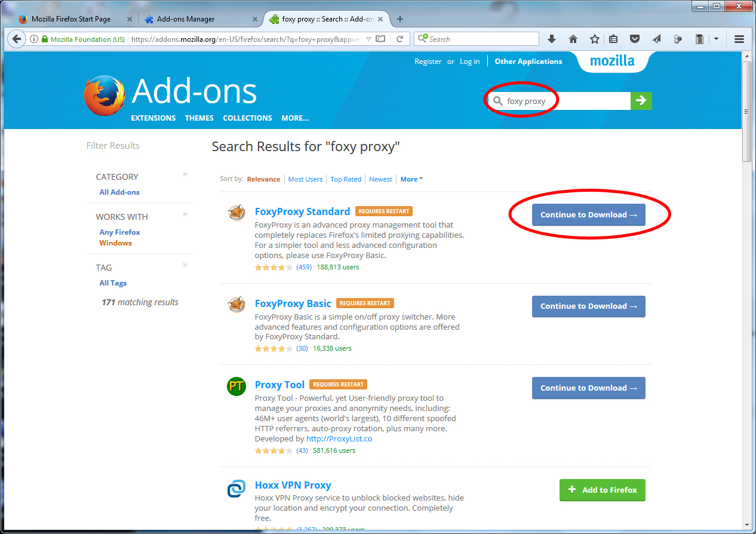The height and width of the screenshot is (534, 756).
Task: Open the http://ProxyList.co link
Action: [339, 438]
